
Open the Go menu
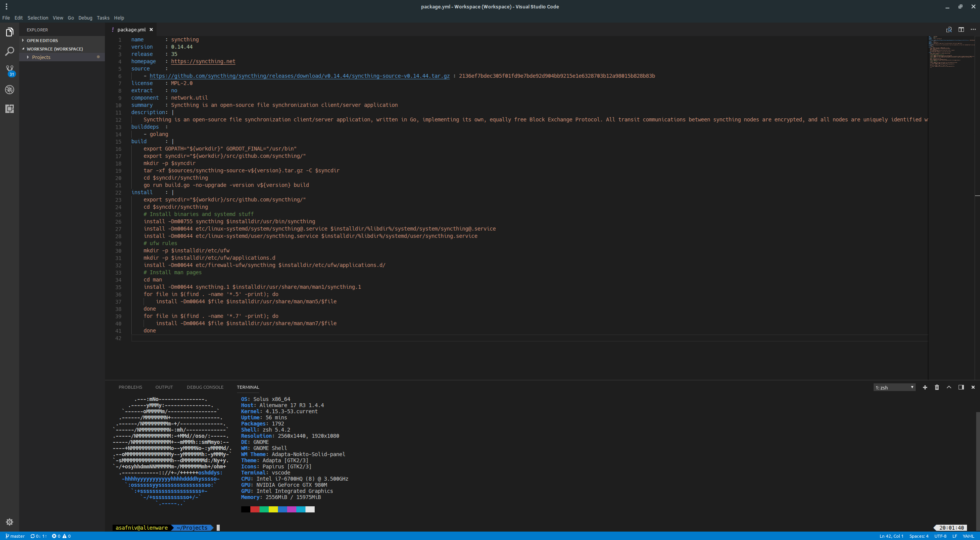71,18
